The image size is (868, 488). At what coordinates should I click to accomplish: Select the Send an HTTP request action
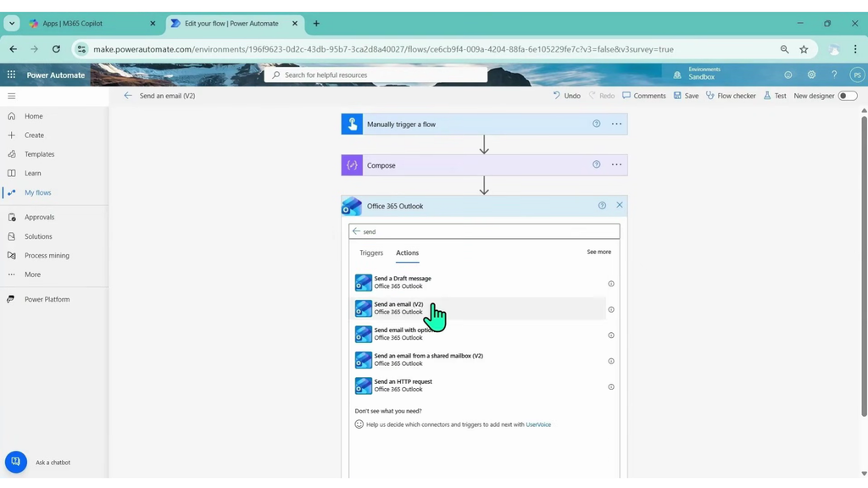(x=478, y=385)
